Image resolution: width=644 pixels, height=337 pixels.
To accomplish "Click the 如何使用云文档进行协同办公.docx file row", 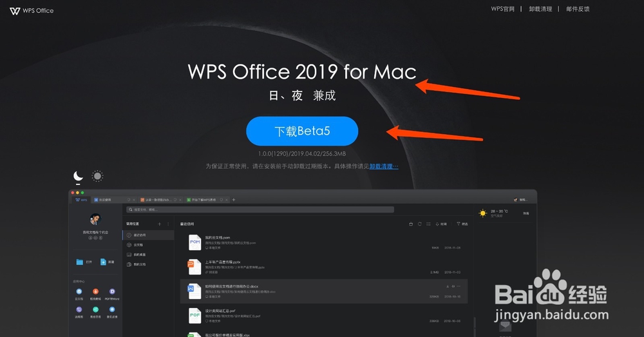I will pyautogui.click(x=324, y=291).
